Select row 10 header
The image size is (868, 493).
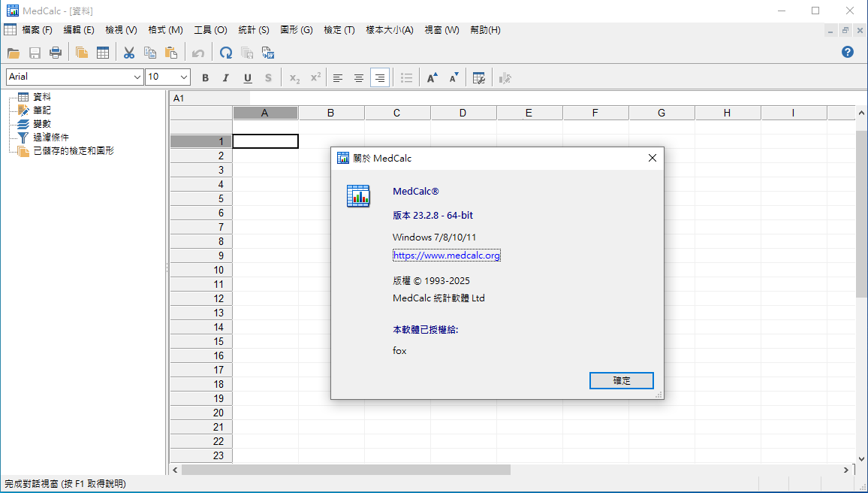[201, 270]
